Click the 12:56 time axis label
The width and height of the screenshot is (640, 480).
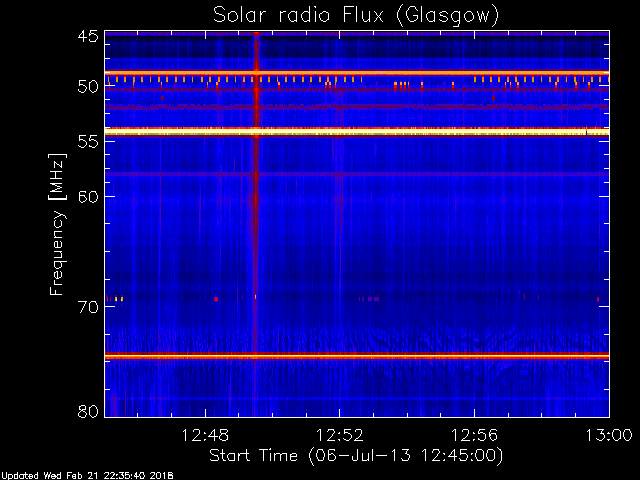pos(474,436)
